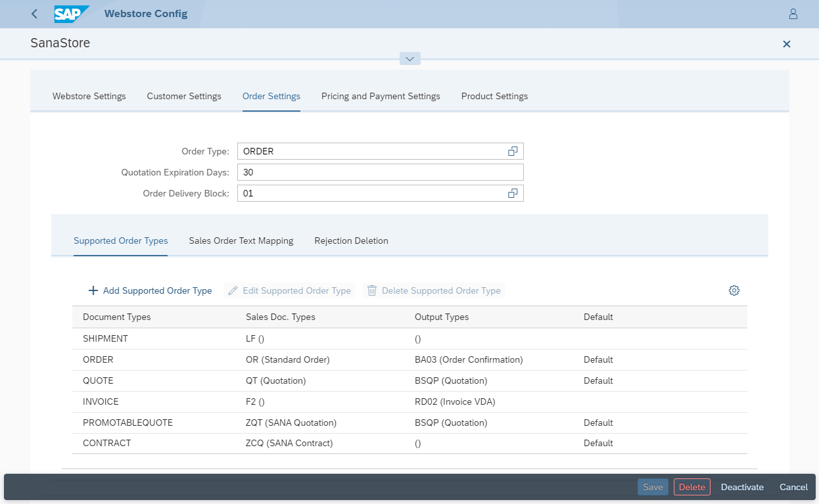Select the QUOTE row

pyautogui.click(x=410, y=381)
